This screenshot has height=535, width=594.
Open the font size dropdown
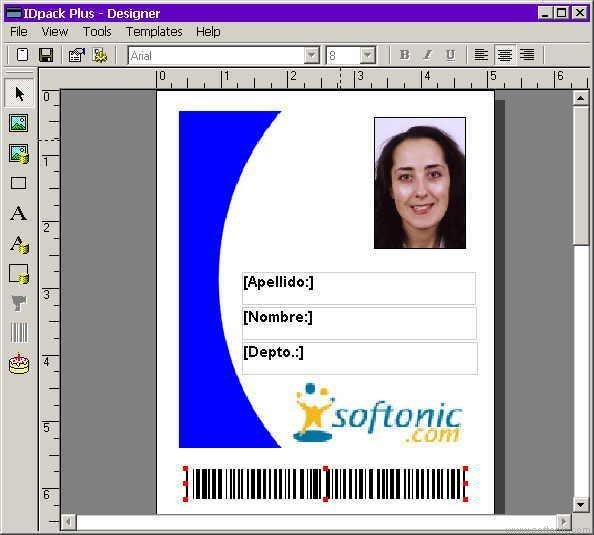pos(367,55)
